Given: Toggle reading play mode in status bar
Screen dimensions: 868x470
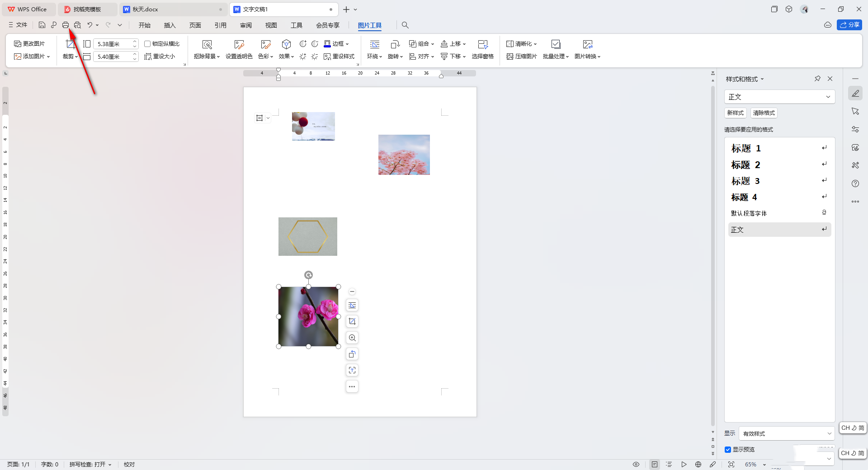Looking at the screenshot, I should [x=684, y=465].
